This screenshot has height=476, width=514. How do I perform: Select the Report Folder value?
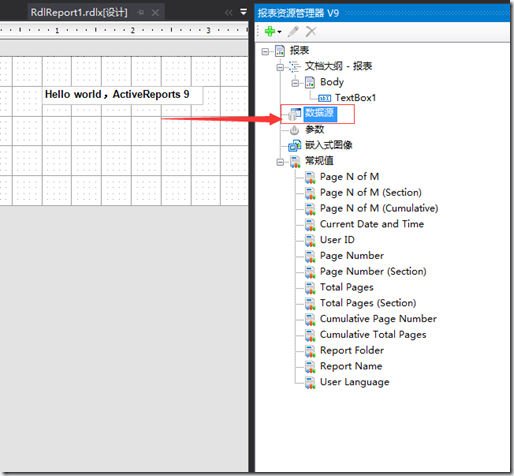pos(352,350)
